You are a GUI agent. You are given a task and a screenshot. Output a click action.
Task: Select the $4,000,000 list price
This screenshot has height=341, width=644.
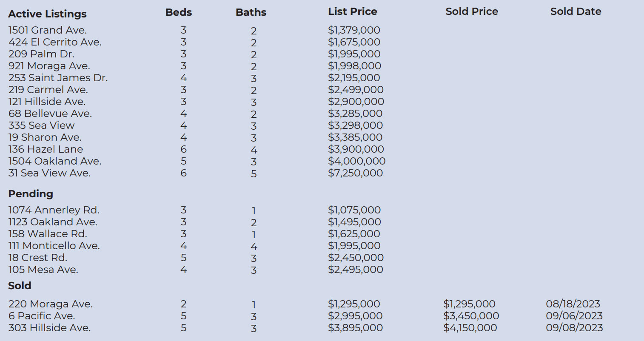pyautogui.click(x=356, y=161)
